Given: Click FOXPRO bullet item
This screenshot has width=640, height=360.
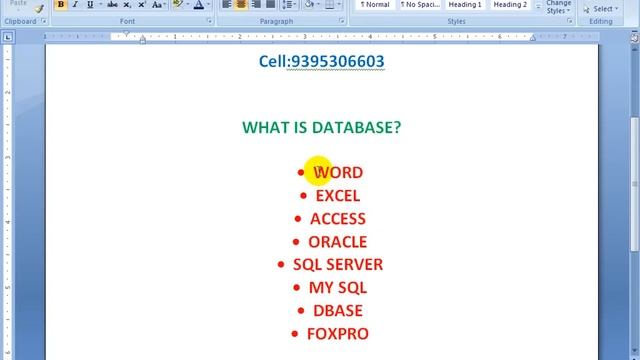Looking at the screenshot, I should [x=338, y=334].
